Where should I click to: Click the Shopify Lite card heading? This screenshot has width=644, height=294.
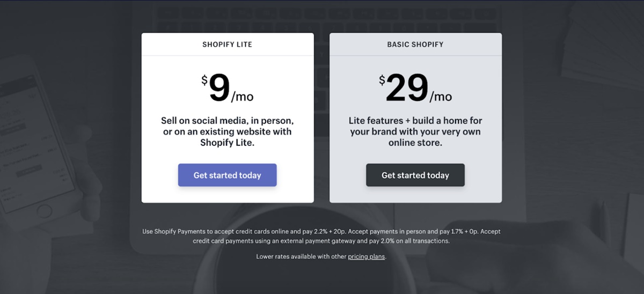click(227, 45)
